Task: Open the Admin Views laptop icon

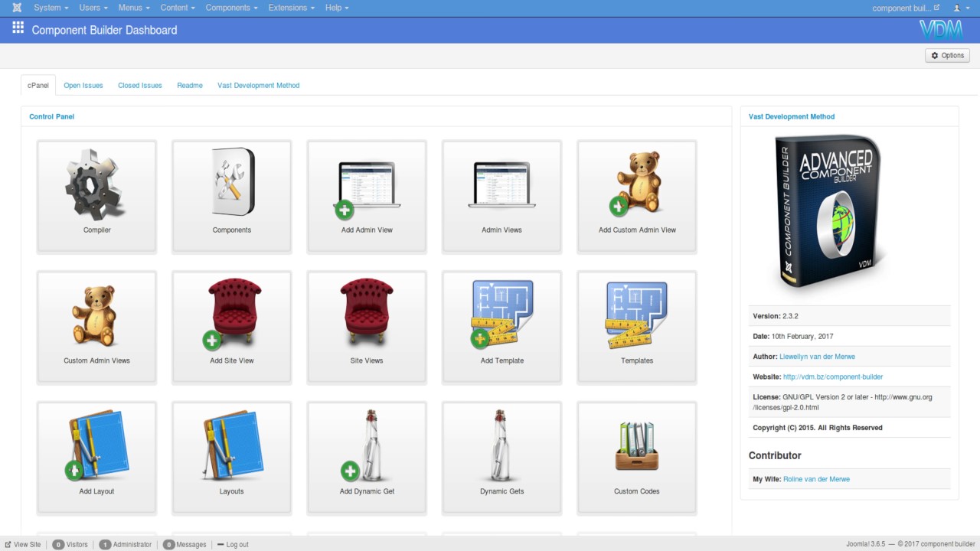Action: coord(502,184)
